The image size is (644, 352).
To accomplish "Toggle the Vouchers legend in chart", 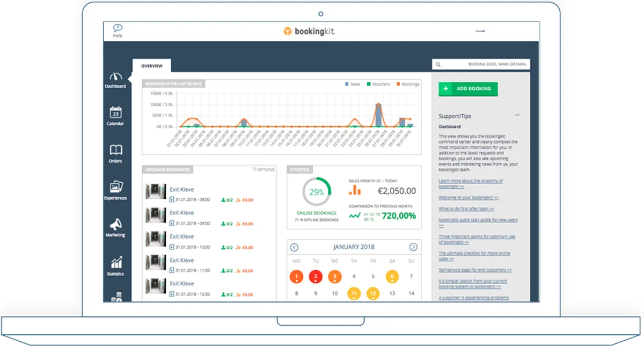I will (x=378, y=84).
